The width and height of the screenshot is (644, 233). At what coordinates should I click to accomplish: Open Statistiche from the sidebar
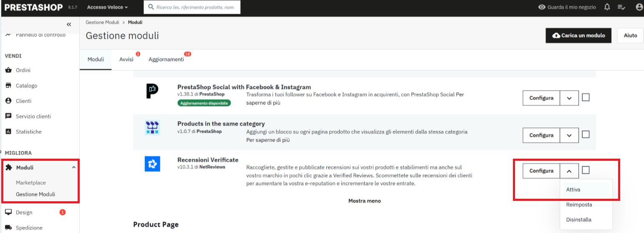pyautogui.click(x=28, y=132)
